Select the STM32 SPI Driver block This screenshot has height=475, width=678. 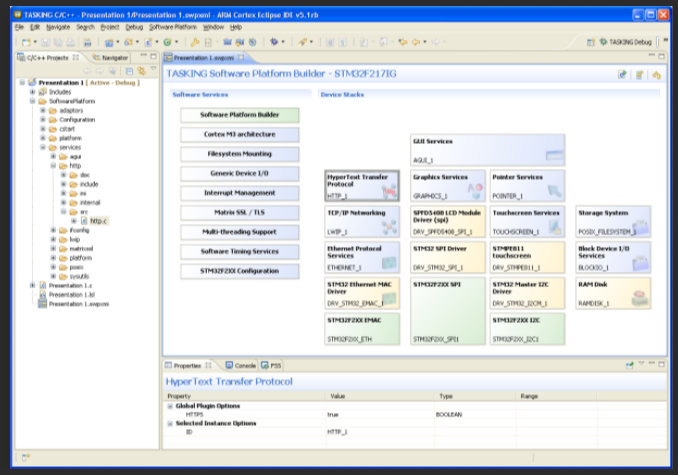(x=448, y=258)
